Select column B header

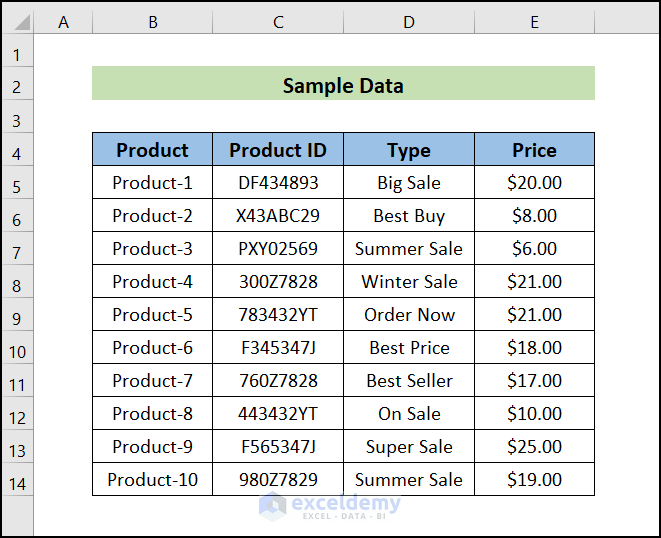[152, 22]
